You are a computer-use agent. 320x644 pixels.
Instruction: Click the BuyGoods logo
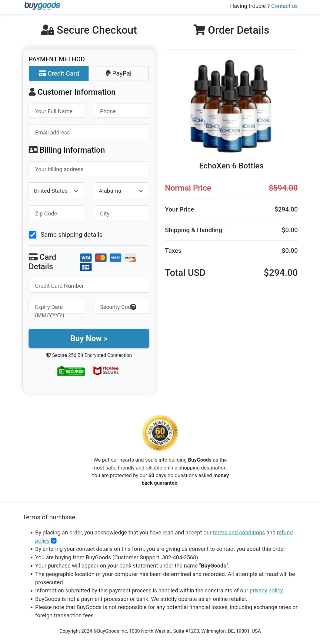(42, 5)
